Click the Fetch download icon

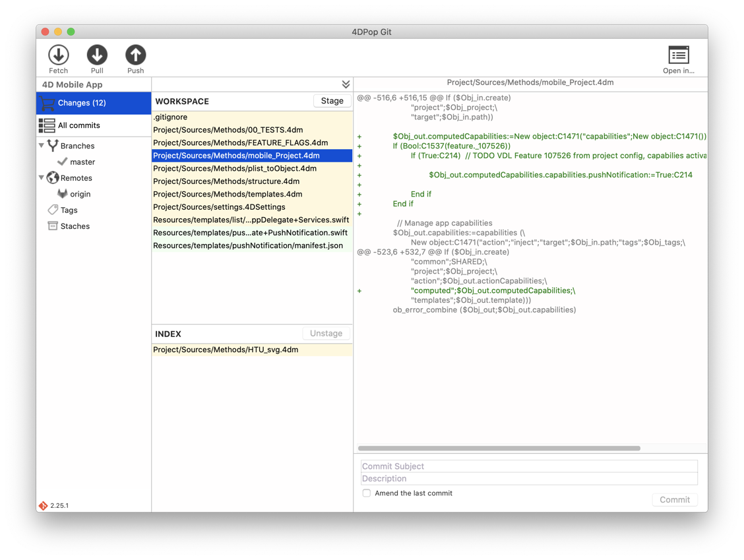click(x=58, y=55)
